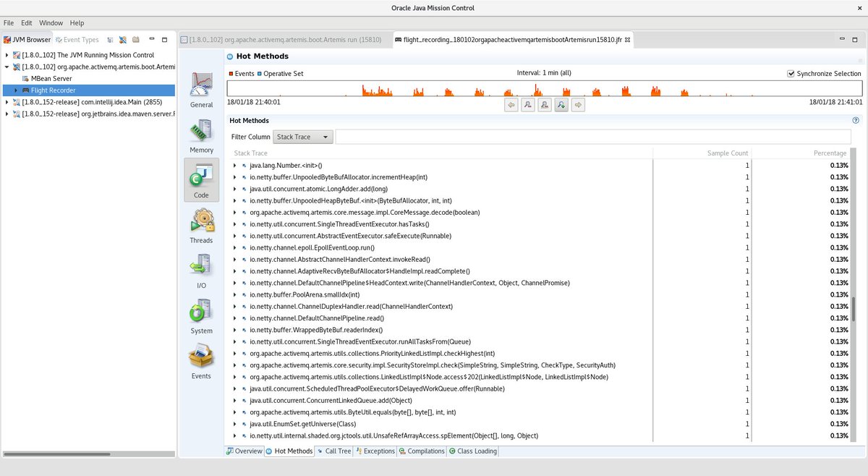Select the ByteUtil.equals(byte[], byte[], int, int) row
The image size is (868, 476).
[541, 412]
